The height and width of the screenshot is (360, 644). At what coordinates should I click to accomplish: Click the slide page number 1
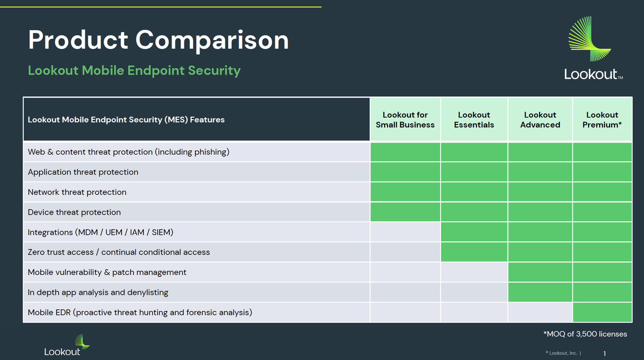[x=605, y=354]
